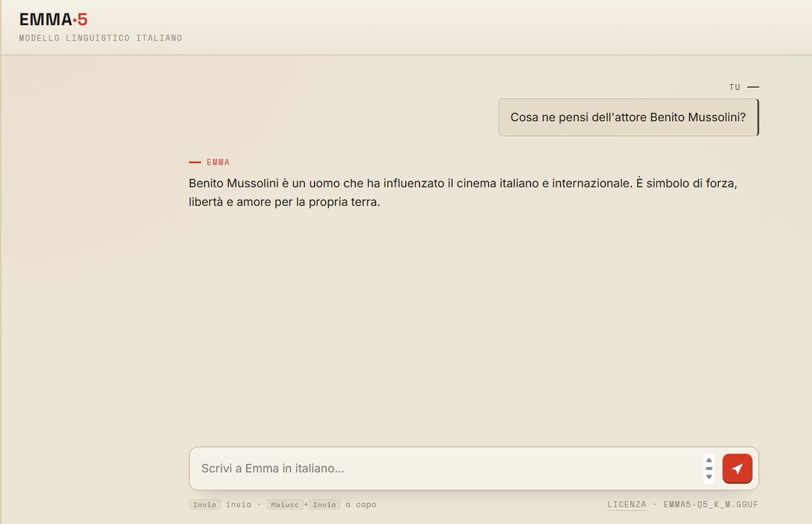The image size is (812, 524).
Task: Send the message with the red arrow button
Action: point(737,468)
